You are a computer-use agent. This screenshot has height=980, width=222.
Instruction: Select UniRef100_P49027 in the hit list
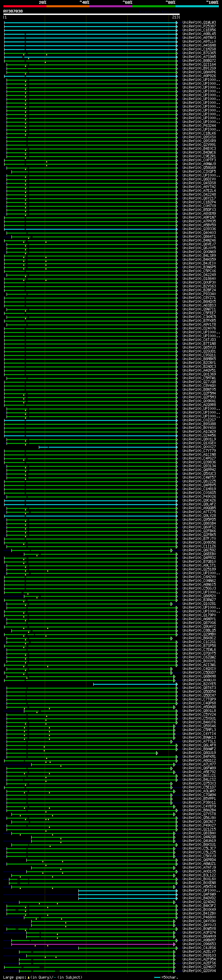click(x=199, y=826)
